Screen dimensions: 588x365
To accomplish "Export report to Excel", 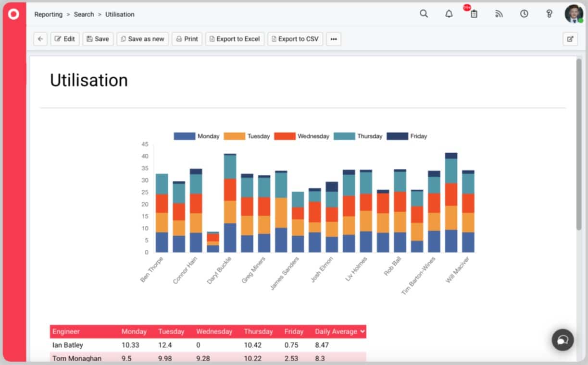I will 235,39.
